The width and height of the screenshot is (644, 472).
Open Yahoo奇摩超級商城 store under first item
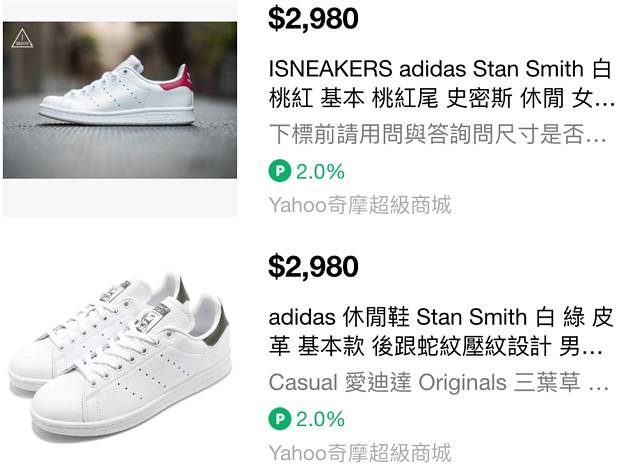[x=360, y=205]
